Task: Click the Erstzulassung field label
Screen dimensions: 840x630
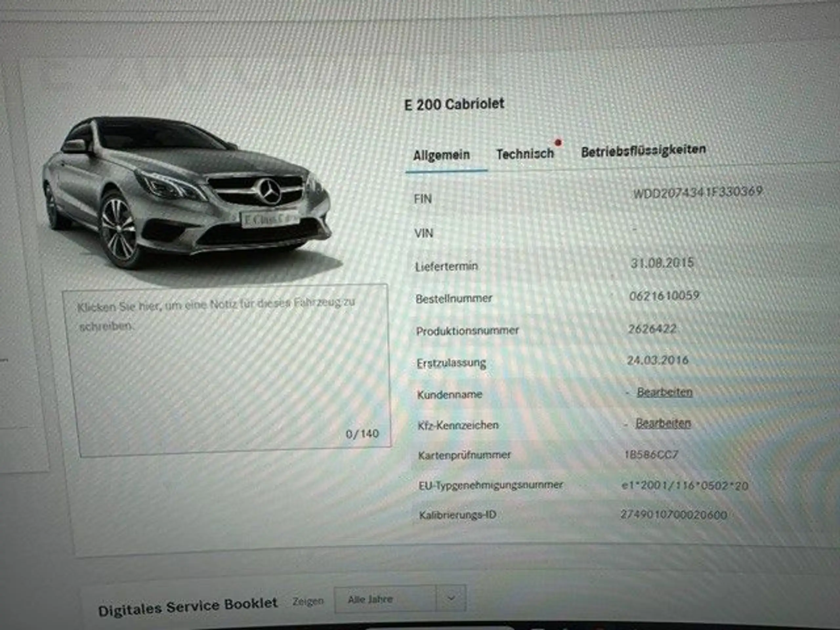Action: [451, 364]
